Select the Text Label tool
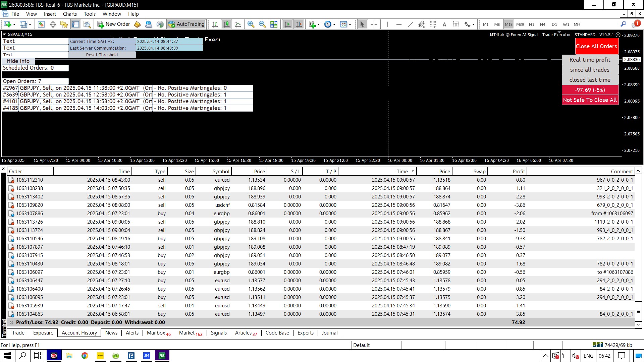 coord(456,24)
